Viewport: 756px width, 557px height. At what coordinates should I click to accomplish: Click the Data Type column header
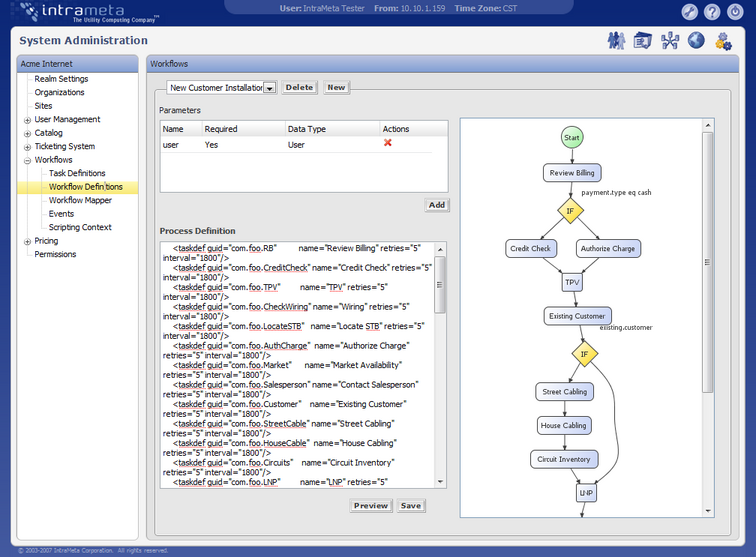332,129
